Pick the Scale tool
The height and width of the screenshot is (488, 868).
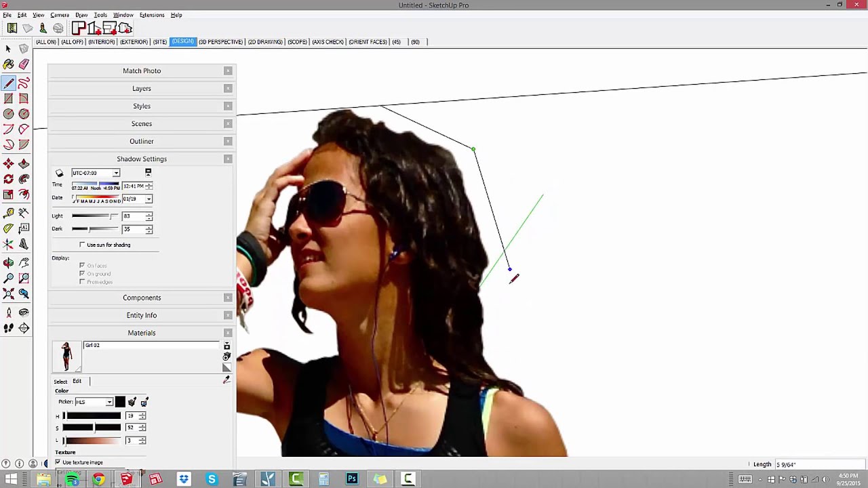click(x=8, y=195)
